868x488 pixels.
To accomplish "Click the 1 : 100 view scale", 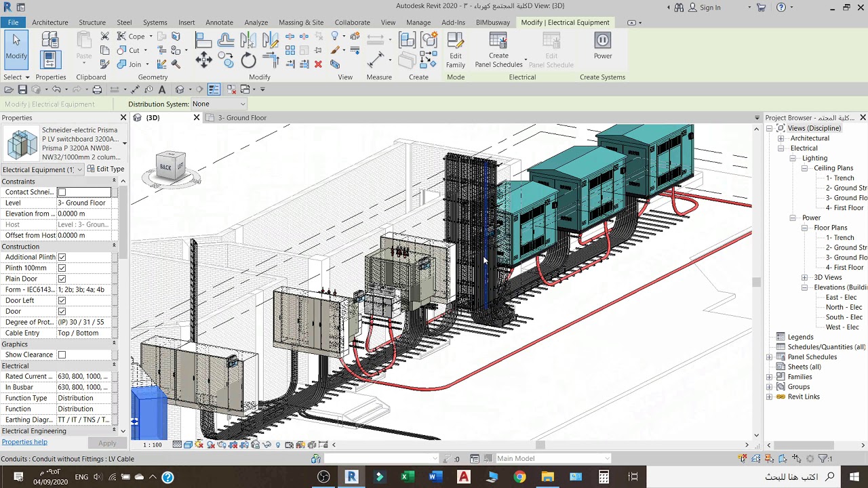I will tap(153, 445).
